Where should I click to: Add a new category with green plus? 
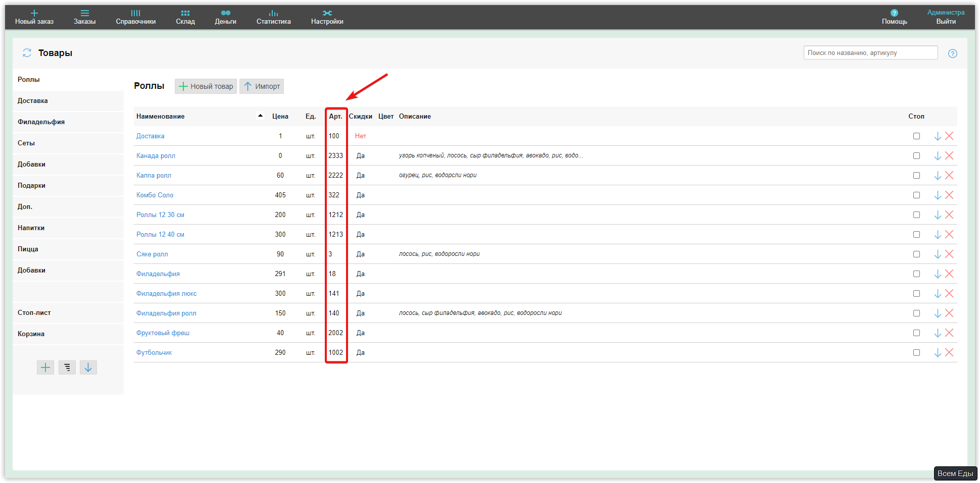click(45, 367)
